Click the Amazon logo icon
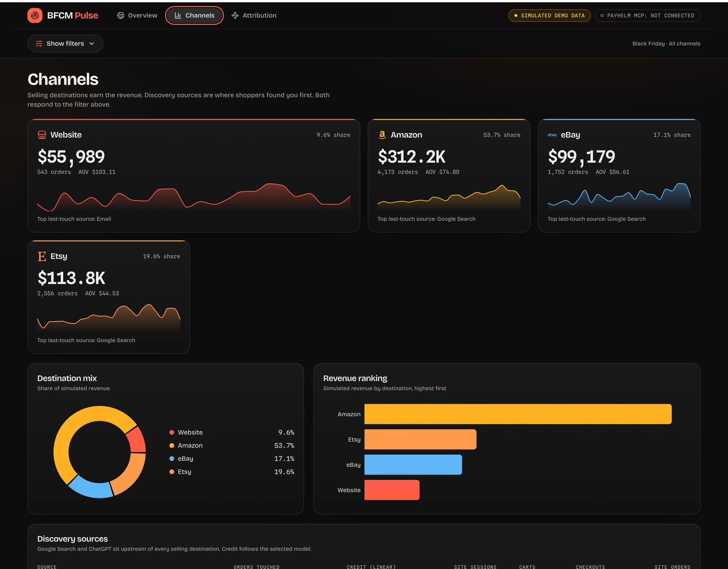Viewport: 728px width, 569px height. tap(382, 135)
